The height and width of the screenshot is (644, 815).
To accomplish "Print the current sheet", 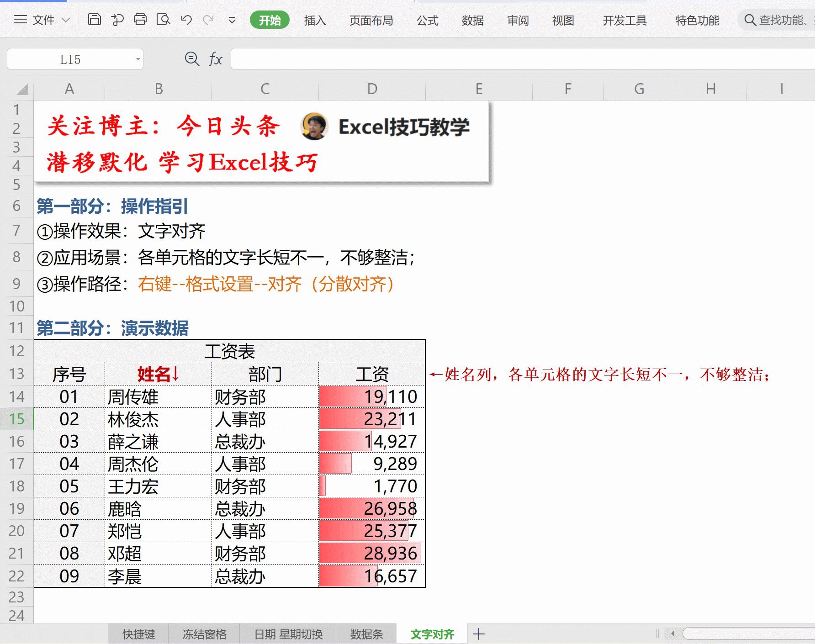I will (x=140, y=20).
